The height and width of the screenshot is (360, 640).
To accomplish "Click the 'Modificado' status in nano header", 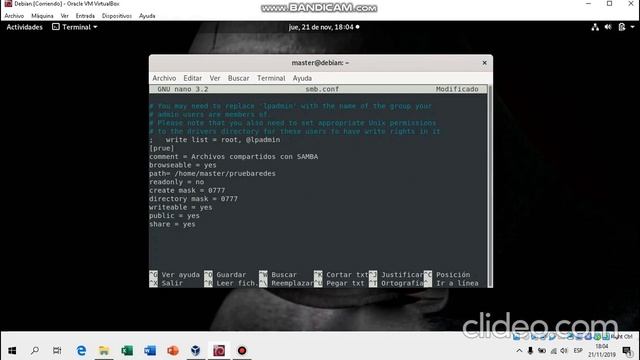I will coord(457,89).
